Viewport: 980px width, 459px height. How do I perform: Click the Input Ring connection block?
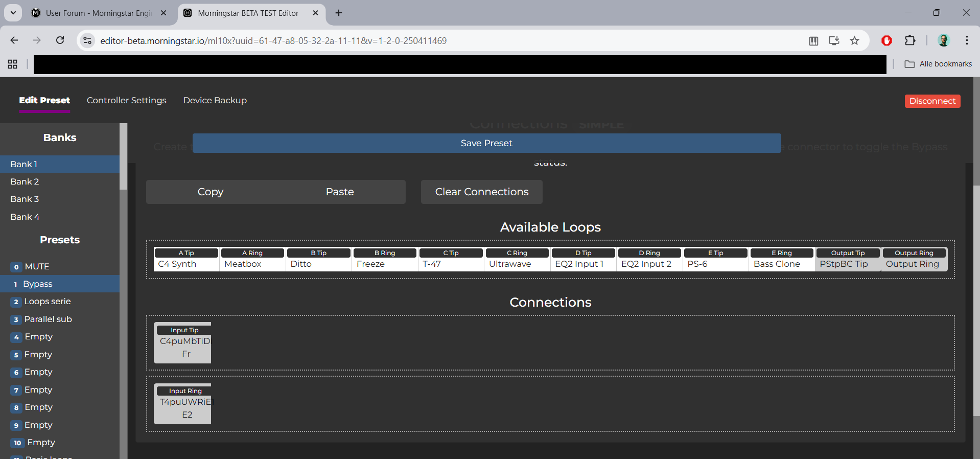[x=182, y=403]
